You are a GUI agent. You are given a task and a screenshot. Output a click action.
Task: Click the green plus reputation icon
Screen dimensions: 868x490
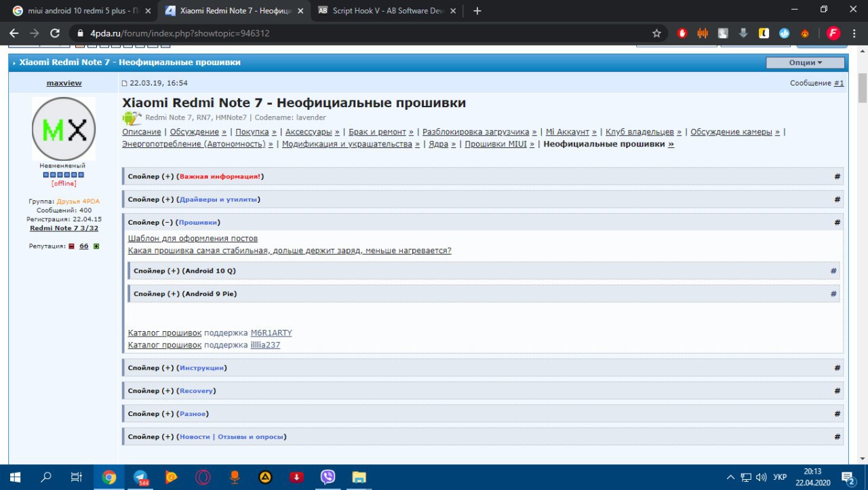point(96,246)
